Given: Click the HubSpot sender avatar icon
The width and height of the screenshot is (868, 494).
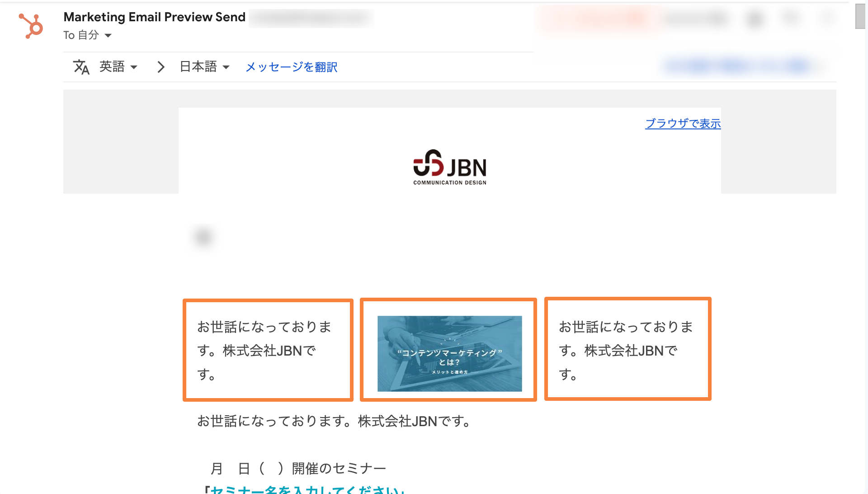Looking at the screenshot, I should coord(31,26).
